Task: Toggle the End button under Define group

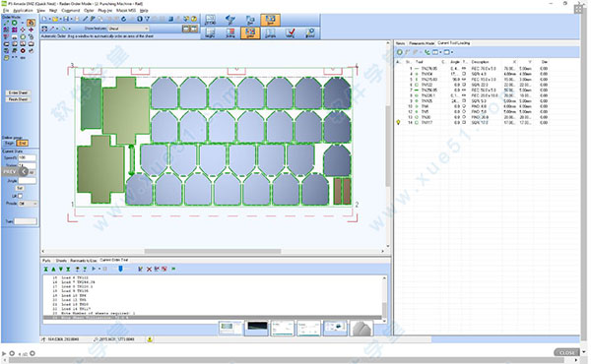Action: point(23,143)
